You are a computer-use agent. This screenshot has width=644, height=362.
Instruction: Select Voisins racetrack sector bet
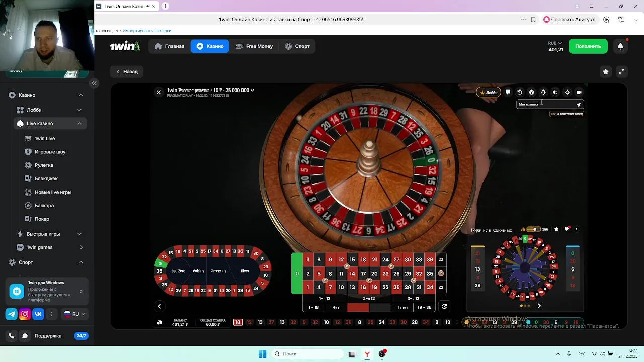click(198, 271)
